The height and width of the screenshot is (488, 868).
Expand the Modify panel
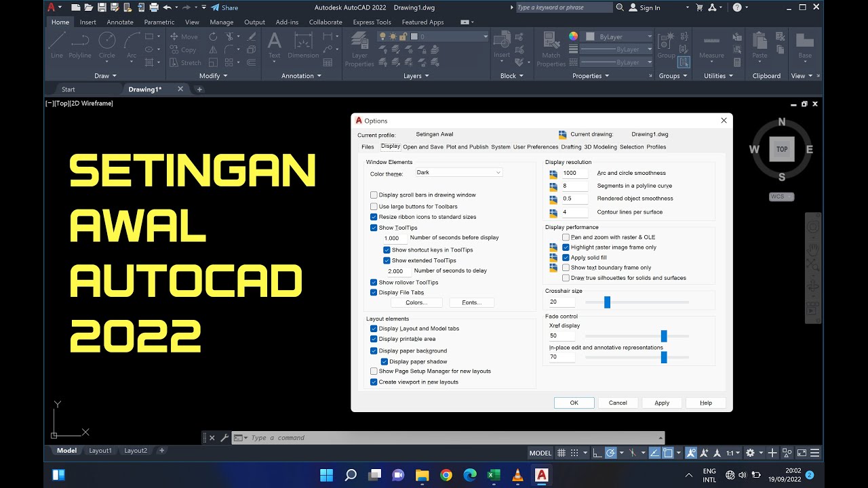[213, 76]
